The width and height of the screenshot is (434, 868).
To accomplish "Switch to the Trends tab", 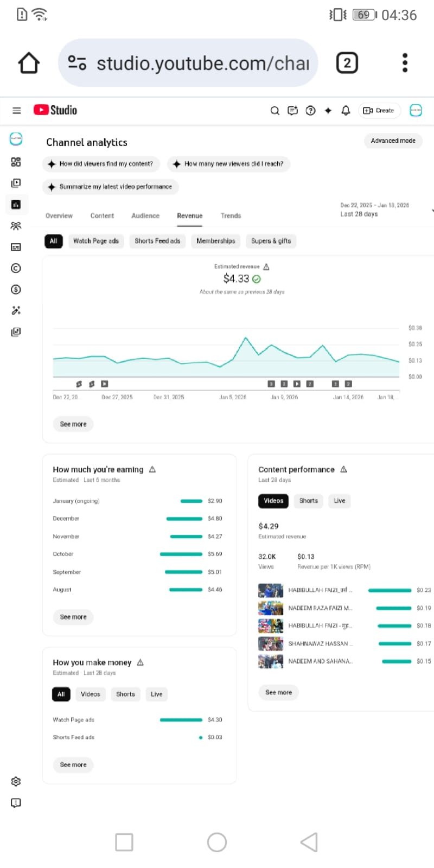I will [x=231, y=216].
